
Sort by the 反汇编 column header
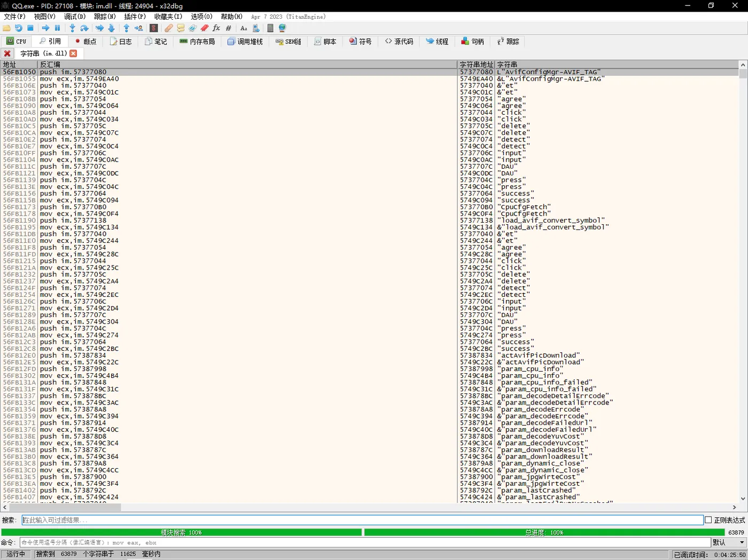247,65
